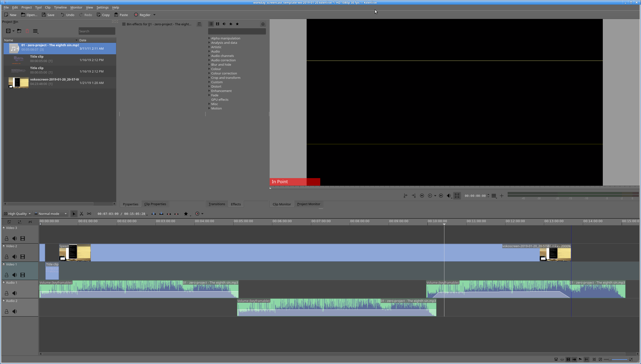Click favorite effects star in timeline toolbar
641x364 pixels.
(186, 214)
